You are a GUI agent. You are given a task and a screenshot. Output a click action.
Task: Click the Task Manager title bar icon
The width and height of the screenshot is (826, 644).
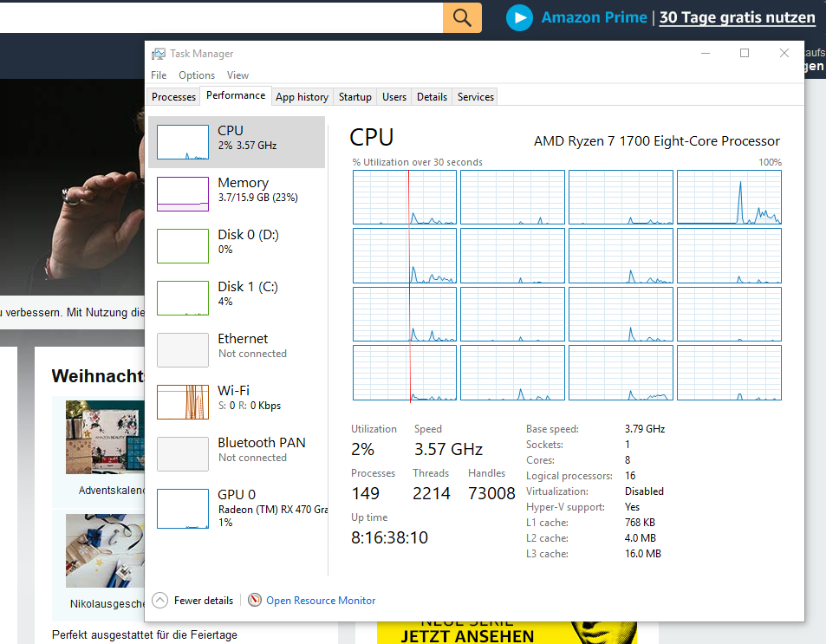(x=158, y=54)
